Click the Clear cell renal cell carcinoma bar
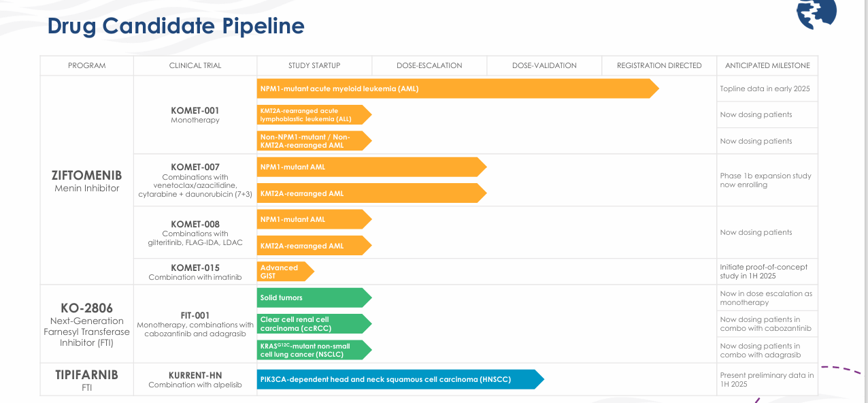Viewport: 868px width, 403px height. point(313,323)
